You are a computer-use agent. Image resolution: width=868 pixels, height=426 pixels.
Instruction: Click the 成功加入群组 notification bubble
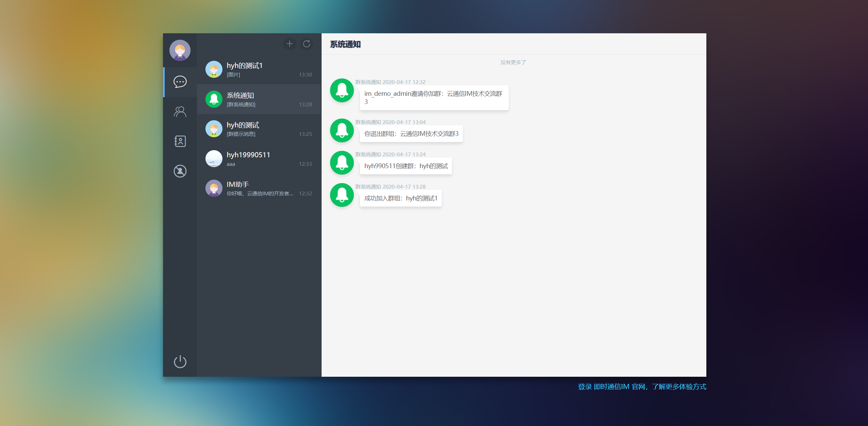click(400, 198)
